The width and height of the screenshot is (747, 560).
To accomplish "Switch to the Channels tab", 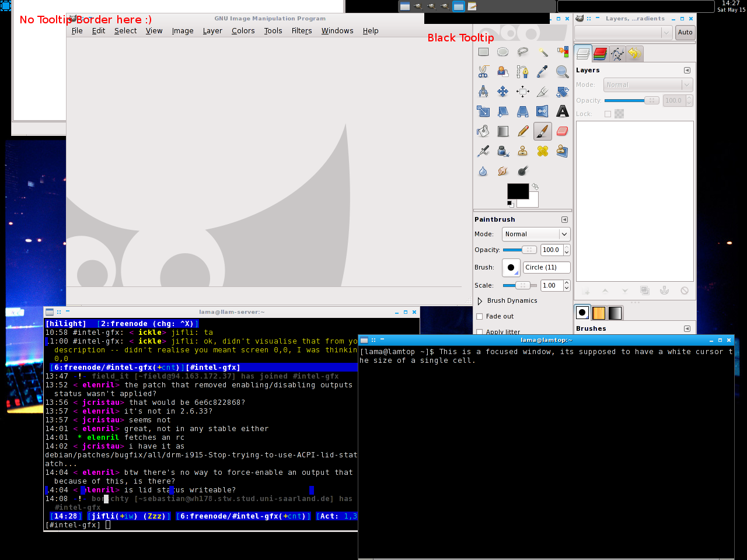I will [600, 54].
